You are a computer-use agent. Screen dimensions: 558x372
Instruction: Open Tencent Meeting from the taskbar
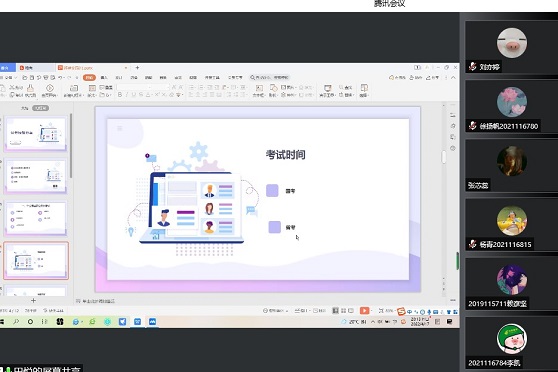(152, 321)
